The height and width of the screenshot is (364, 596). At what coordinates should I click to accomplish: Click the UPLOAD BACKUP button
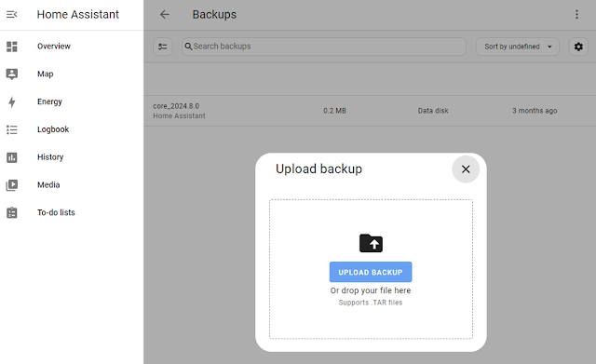[x=371, y=272]
